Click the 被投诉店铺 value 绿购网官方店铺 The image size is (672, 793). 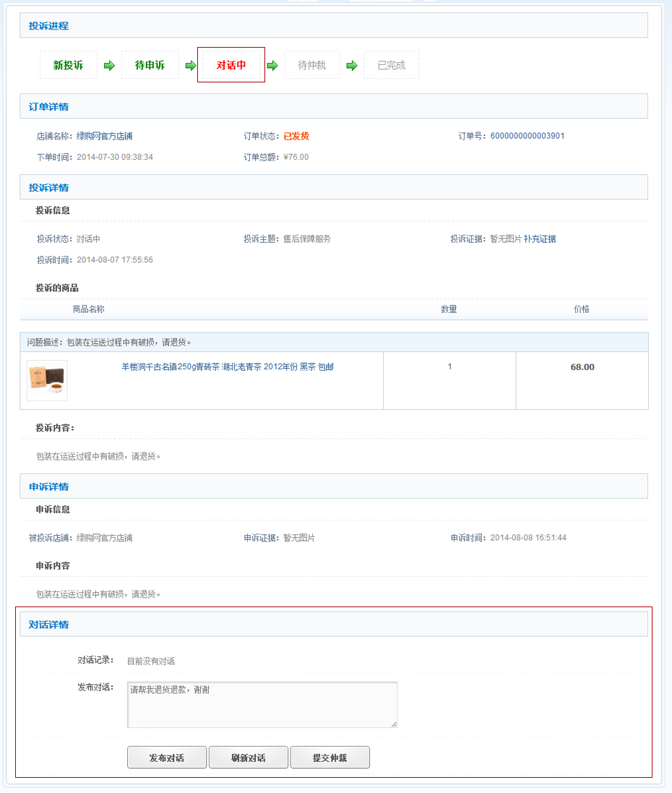105,538
